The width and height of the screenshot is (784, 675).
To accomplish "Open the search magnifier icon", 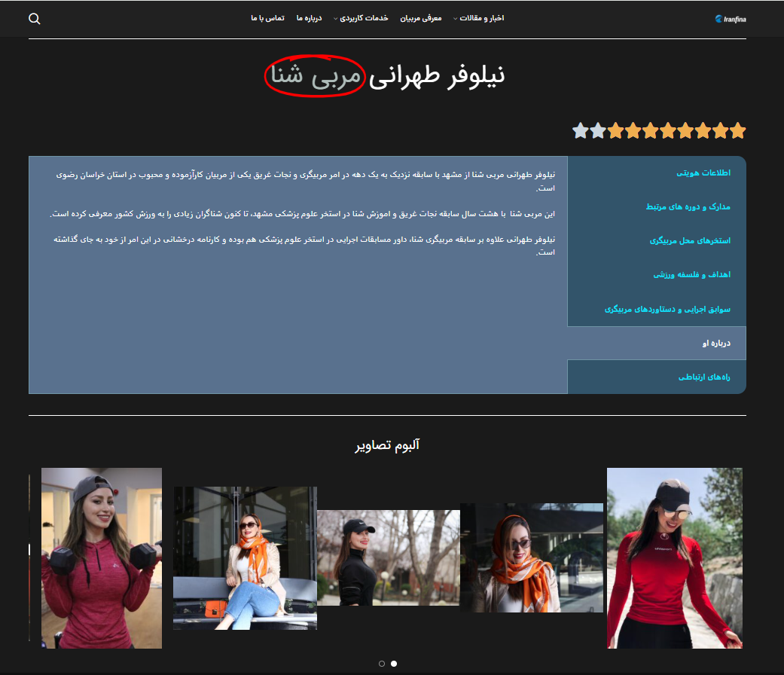I will click(34, 19).
